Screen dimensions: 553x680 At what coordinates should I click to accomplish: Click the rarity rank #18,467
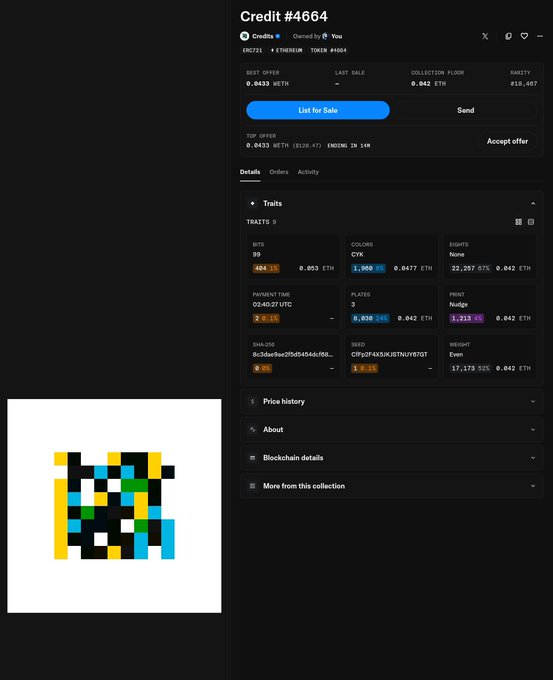[524, 84]
